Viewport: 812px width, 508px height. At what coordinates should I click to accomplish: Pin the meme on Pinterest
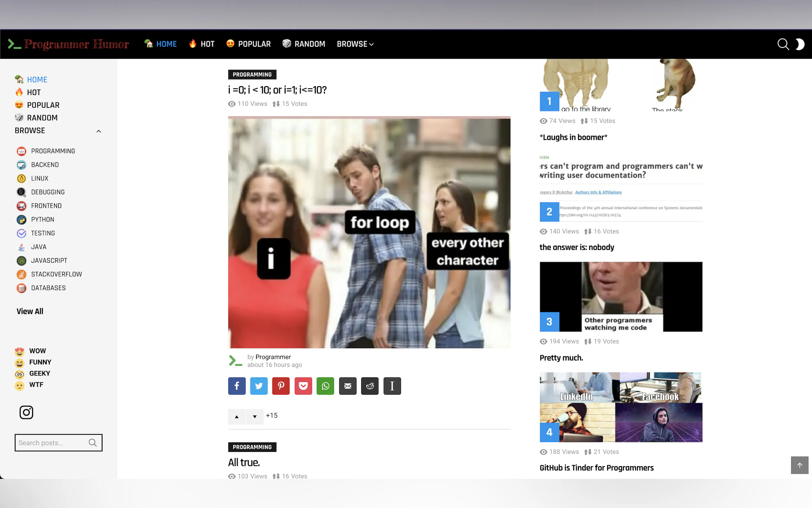[x=281, y=386]
